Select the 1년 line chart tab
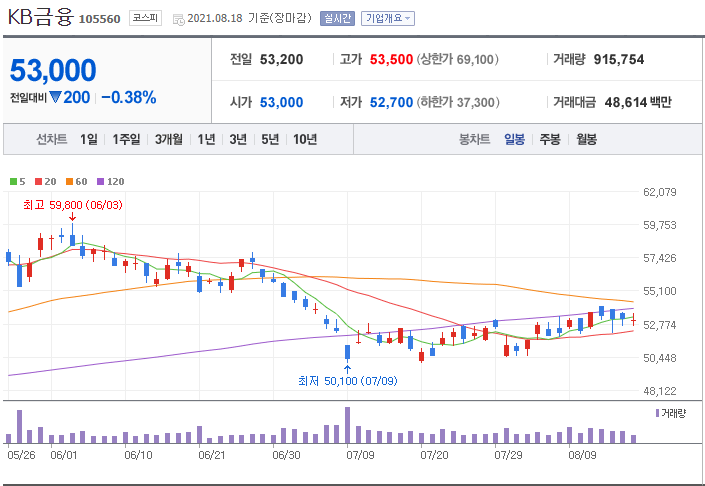The height and width of the screenshot is (486, 705). pyautogui.click(x=206, y=139)
